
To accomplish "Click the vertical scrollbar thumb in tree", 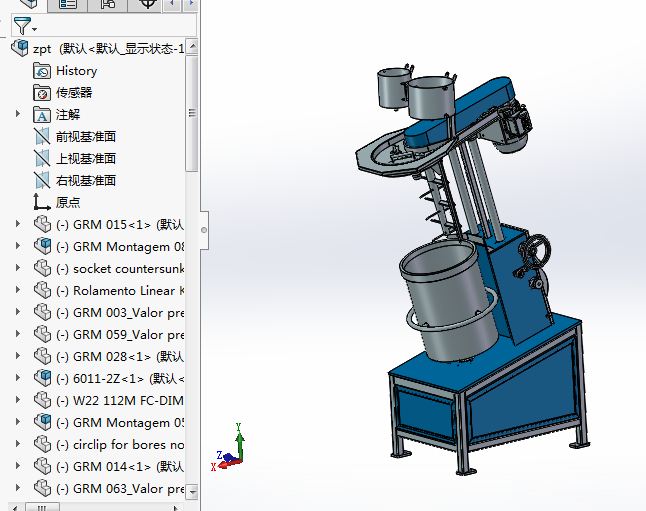I will (192, 113).
